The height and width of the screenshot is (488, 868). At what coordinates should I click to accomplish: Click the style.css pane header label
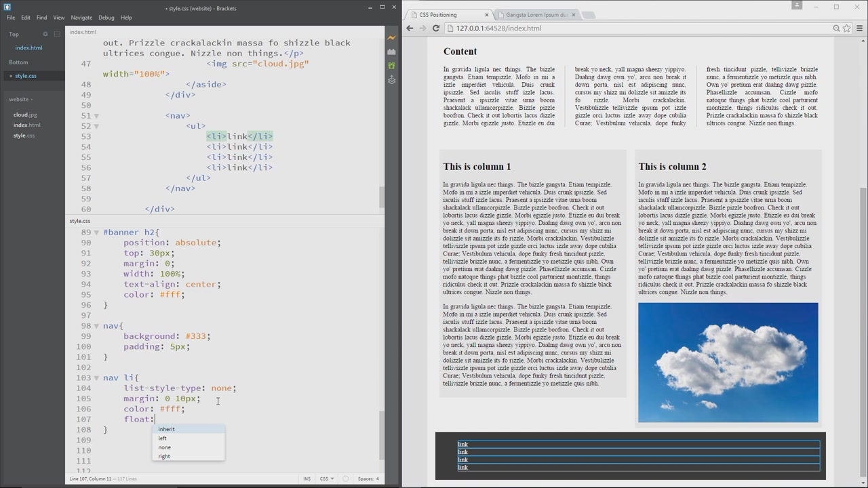click(x=79, y=221)
